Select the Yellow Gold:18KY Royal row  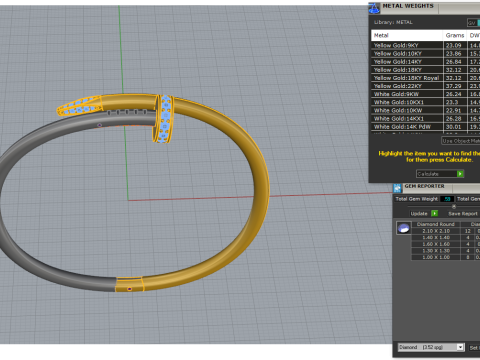(x=426, y=78)
